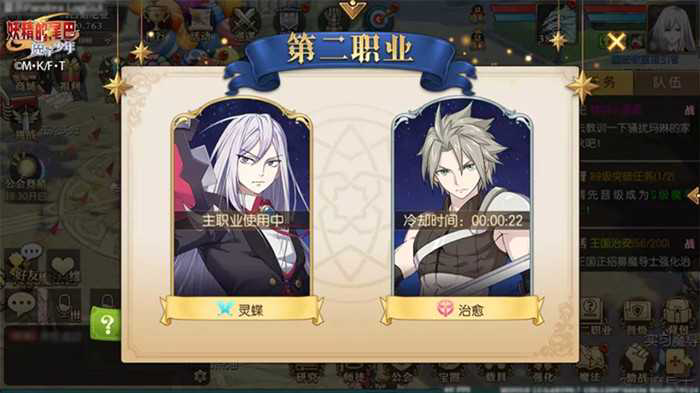
Task: Click the white-haired 灵蝶 character portrait card
Action: (x=241, y=198)
